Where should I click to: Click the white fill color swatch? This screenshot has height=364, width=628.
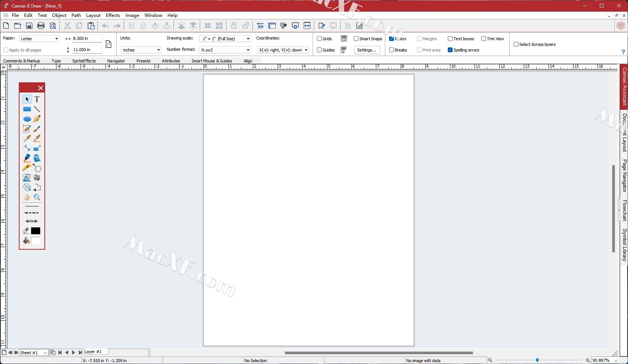pyautogui.click(x=36, y=241)
